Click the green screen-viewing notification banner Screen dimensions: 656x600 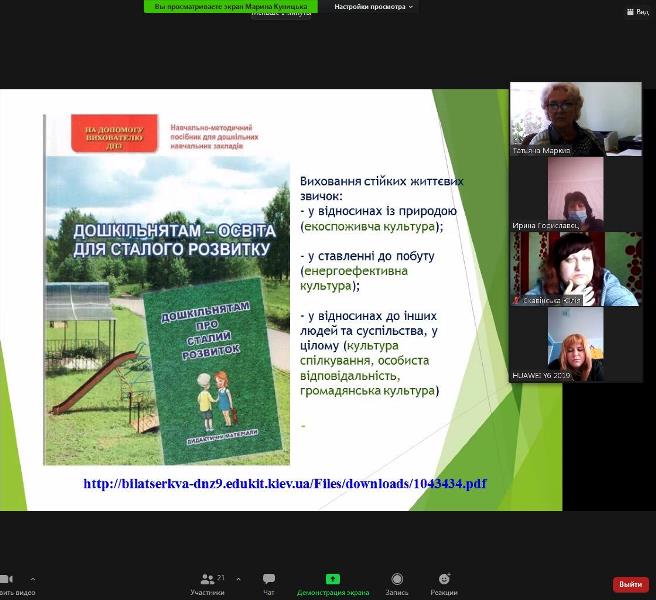231,7
